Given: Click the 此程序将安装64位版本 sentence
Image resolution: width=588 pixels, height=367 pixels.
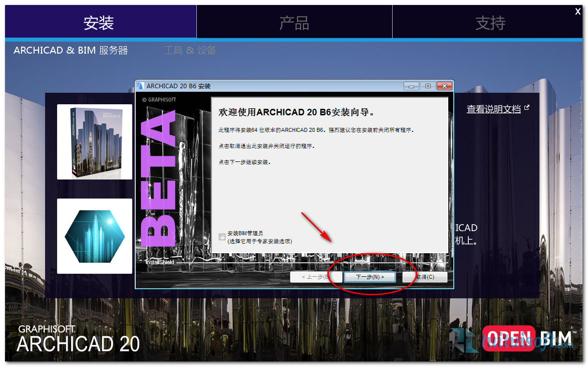Looking at the screenshot, I should 316,130.
